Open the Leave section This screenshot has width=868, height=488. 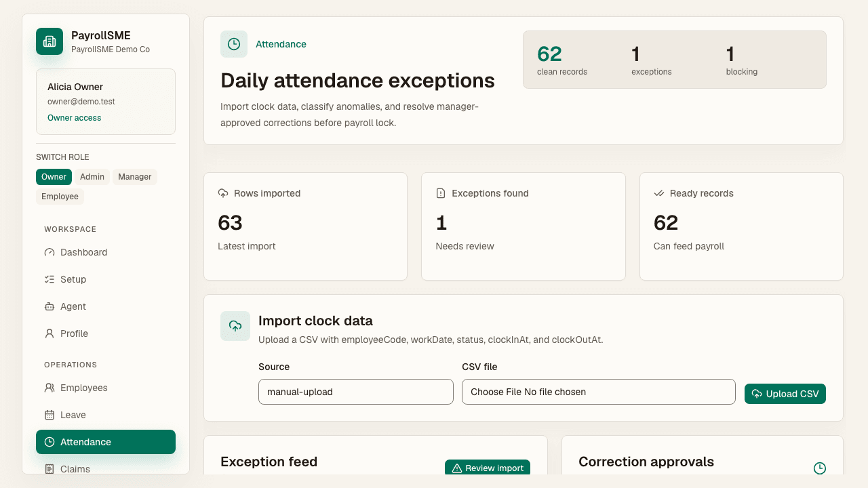pos(106,415)
